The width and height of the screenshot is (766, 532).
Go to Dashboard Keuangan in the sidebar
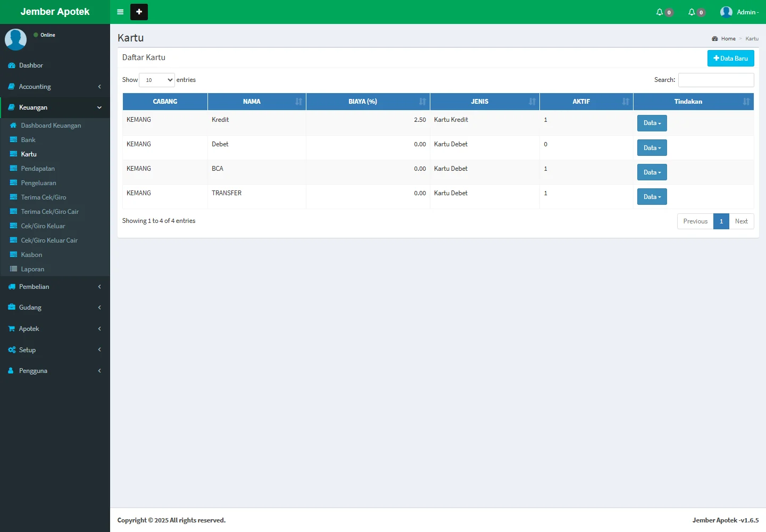coord(51,126)
